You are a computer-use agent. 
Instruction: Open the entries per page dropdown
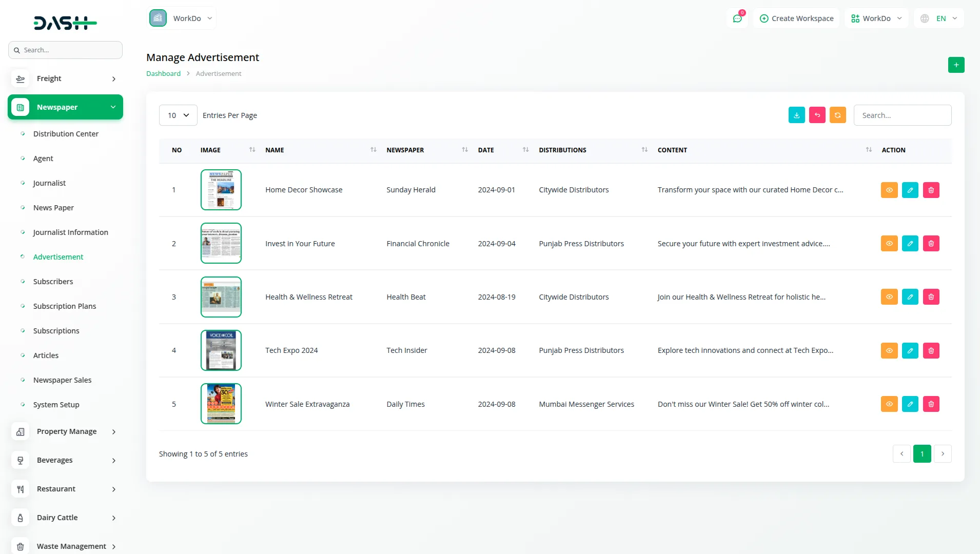[x=178, y=115]
